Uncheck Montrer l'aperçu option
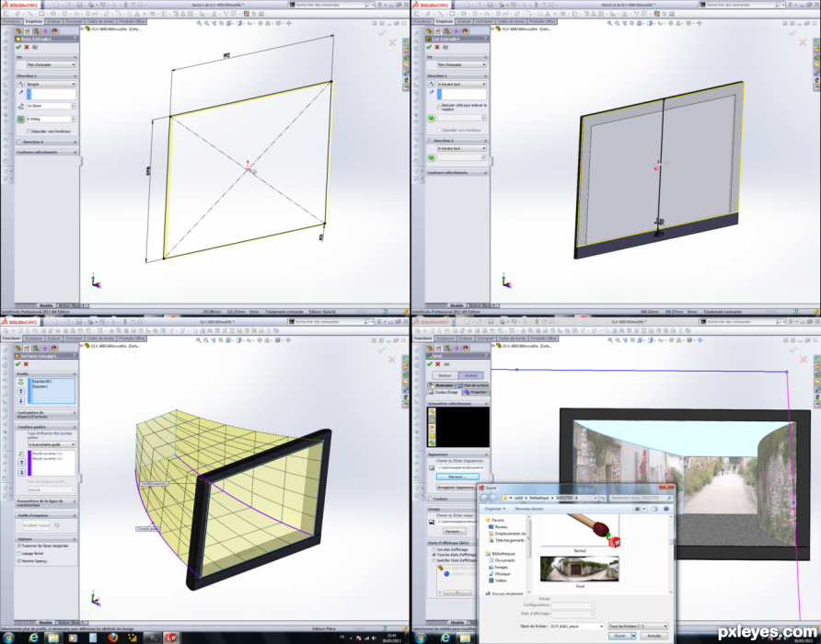821x644 pixels. pyautogui.click(x=19, y=560)
